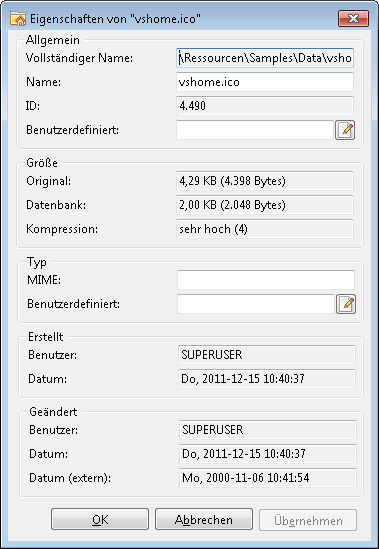Click the empty MIME field

(266, 280)
